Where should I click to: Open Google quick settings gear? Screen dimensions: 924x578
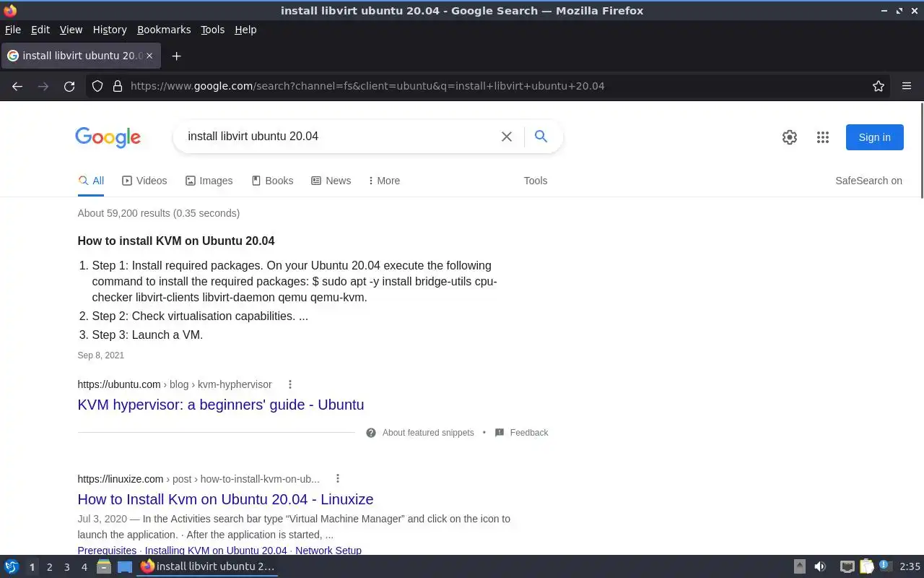pos(790,137)
